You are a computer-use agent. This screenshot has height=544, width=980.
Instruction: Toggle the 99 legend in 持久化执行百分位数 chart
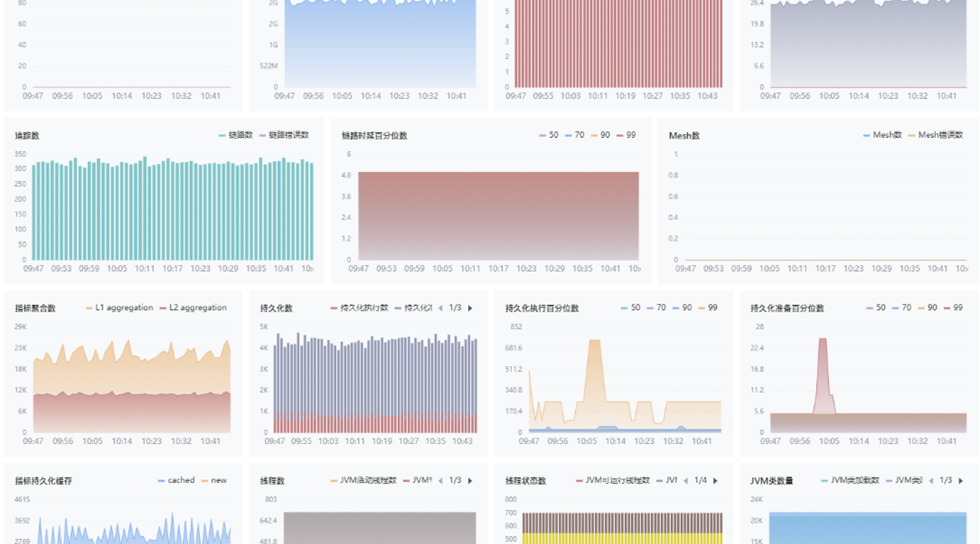(x=708, y=308)
